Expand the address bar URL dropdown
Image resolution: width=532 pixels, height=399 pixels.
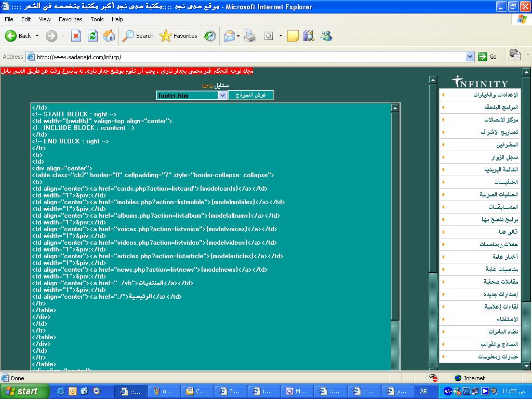click(x=470, y=57)
